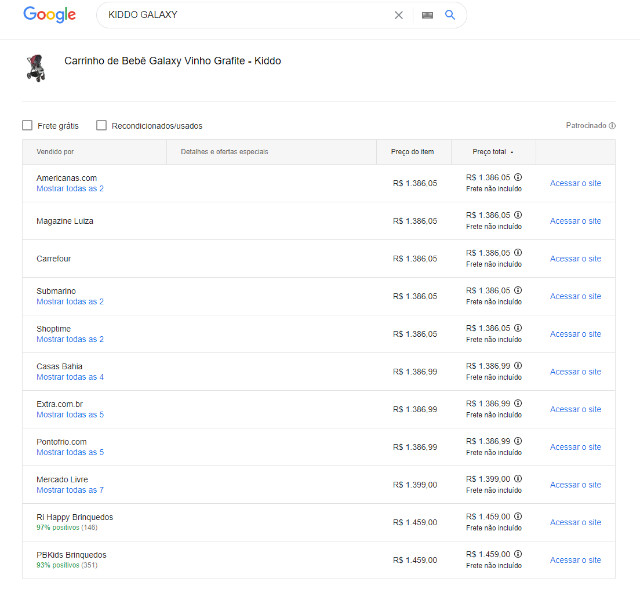This screenshot has width=640, height=597.
Task: Open the Google logo homepage link
Action: 49,15
